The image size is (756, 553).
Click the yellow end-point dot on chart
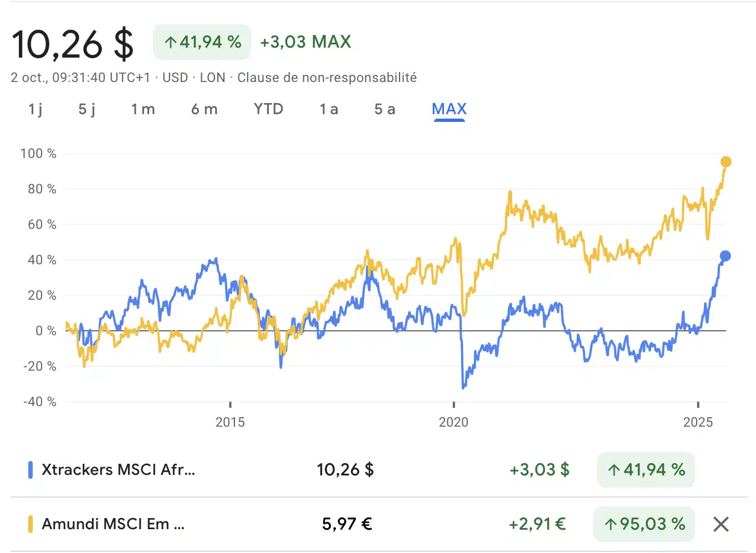click(726, 162)
